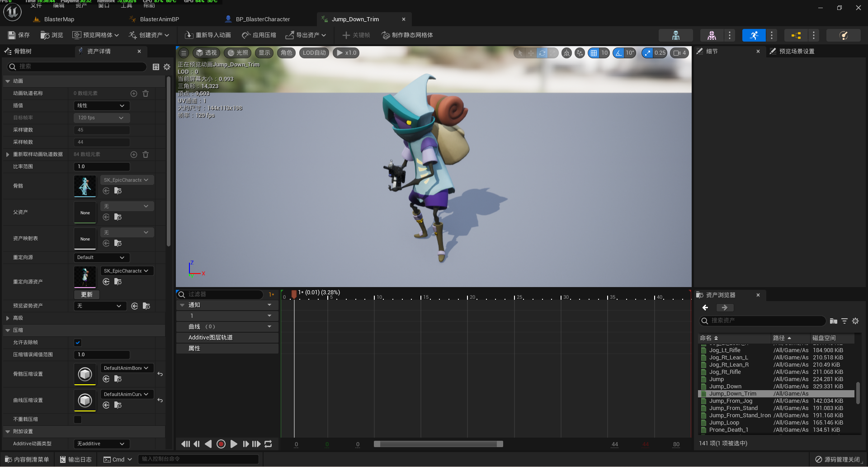Click Apply Compression button
Image resolution: width=868 pixels, height=467 pixels.
(x=259, y=35)
